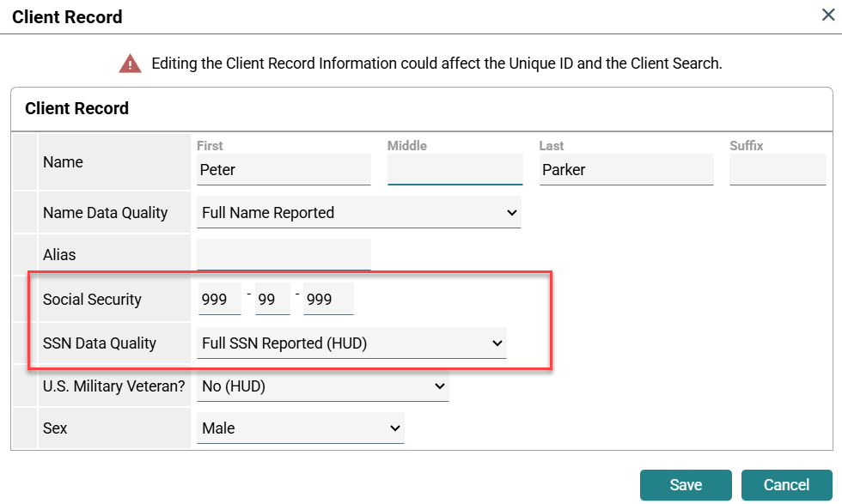Screen dimensions: 842x504
Task: Click the First name field containing Peter
Action: click(284, 170)
